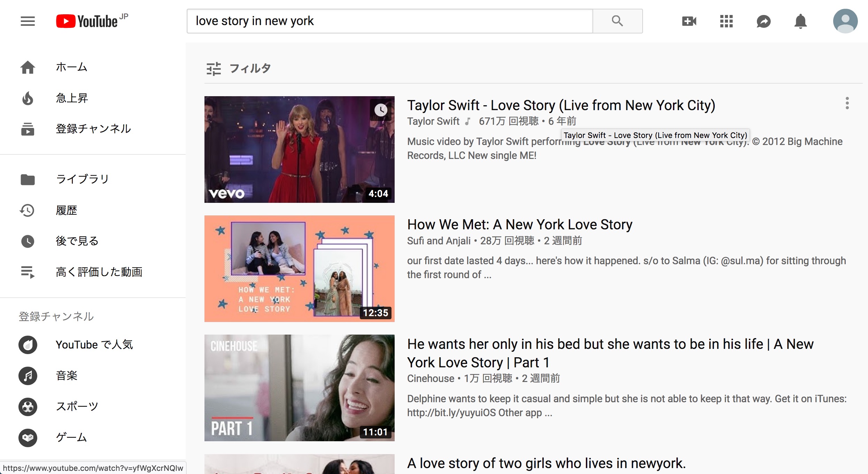The width and height of the screenshot is (868, 474).
Task: Open the YouTube apps grid icon
Action: [726, 21]
